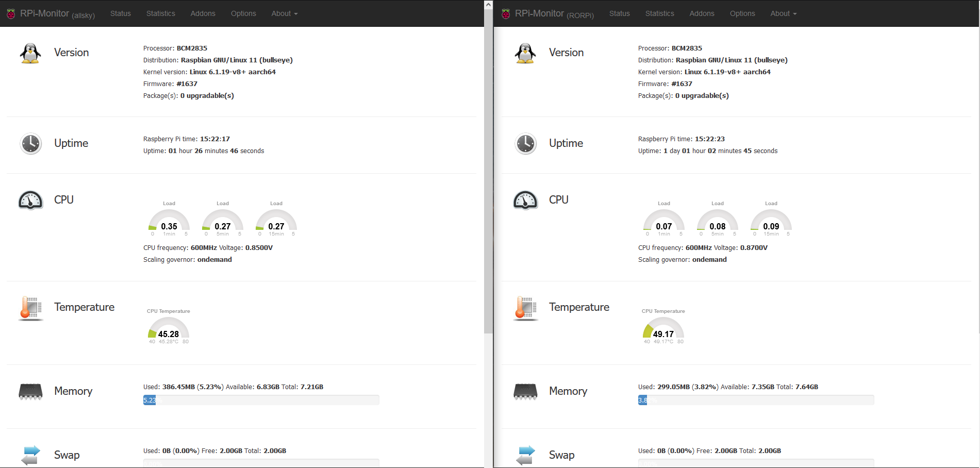
Task: Open Options in the allsky window
Action: coord(243,13)
